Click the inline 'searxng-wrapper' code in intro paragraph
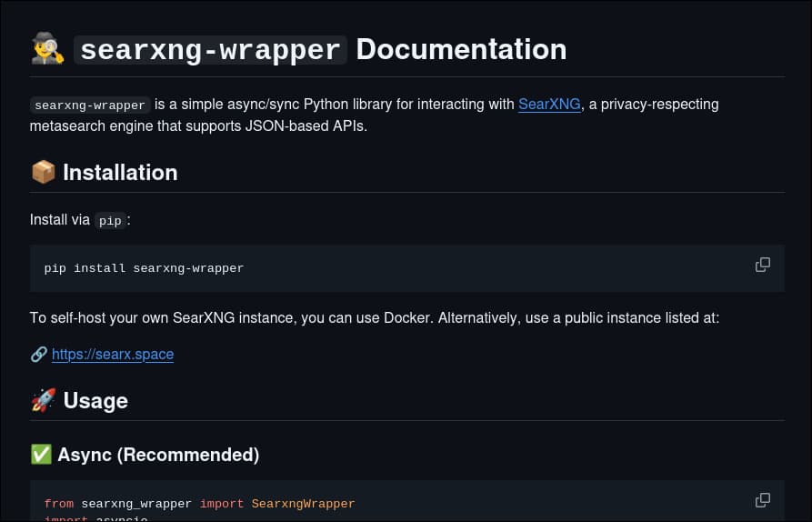The width and height of the screenshot is (812, 522). click(90, 105)
